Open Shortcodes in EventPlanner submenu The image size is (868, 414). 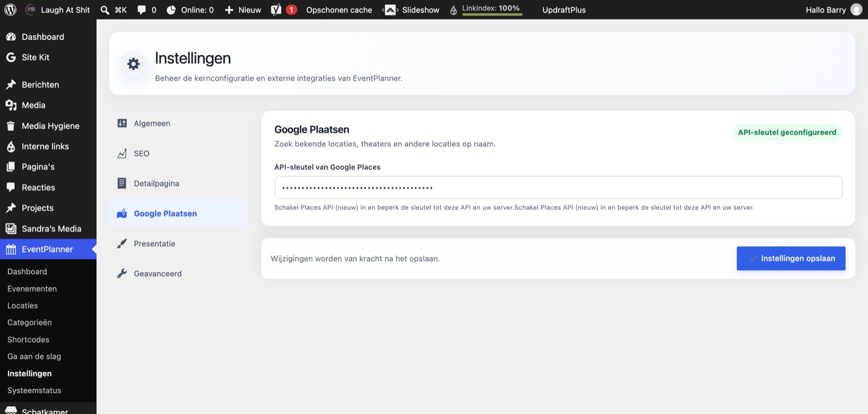[x=28, y=340]
